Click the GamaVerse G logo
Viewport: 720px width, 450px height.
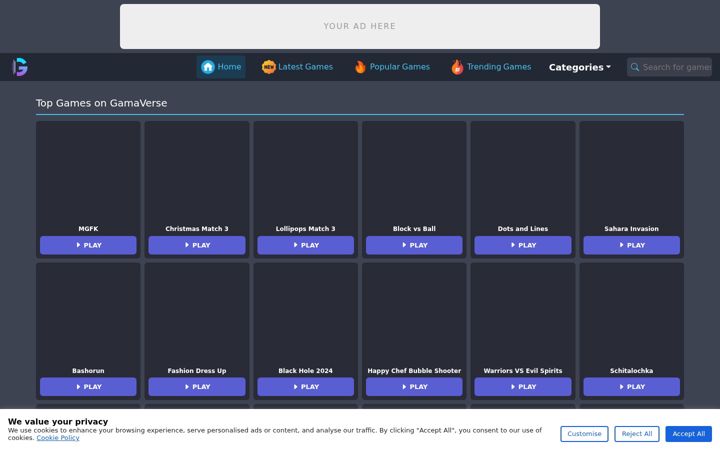(20, 67)
